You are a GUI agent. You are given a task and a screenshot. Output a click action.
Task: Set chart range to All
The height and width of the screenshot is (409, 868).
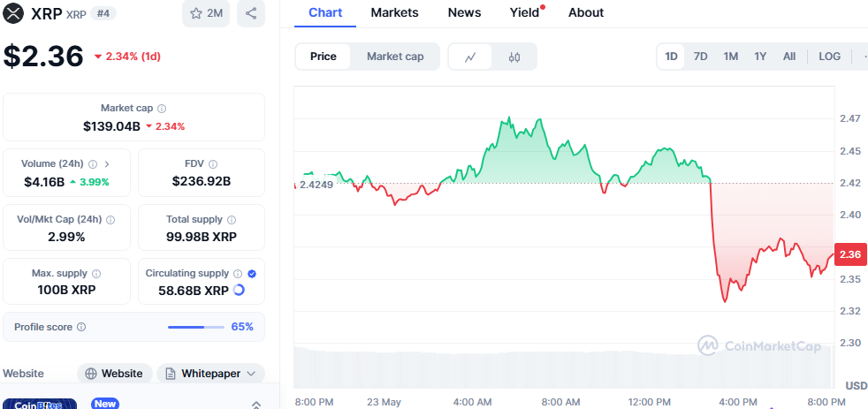coord(789,57)
